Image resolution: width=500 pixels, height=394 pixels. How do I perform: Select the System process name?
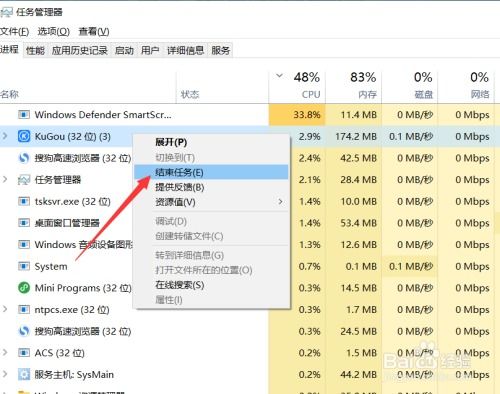[51, 266]
